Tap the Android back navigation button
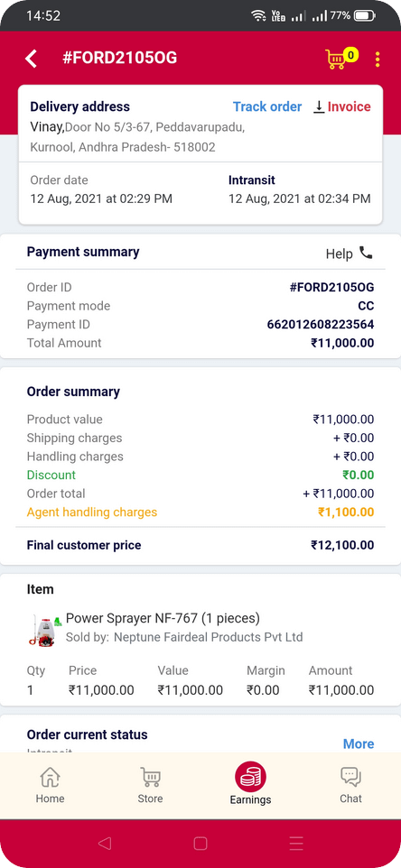This screenshot has width=401, height=868. pos(104,843)
